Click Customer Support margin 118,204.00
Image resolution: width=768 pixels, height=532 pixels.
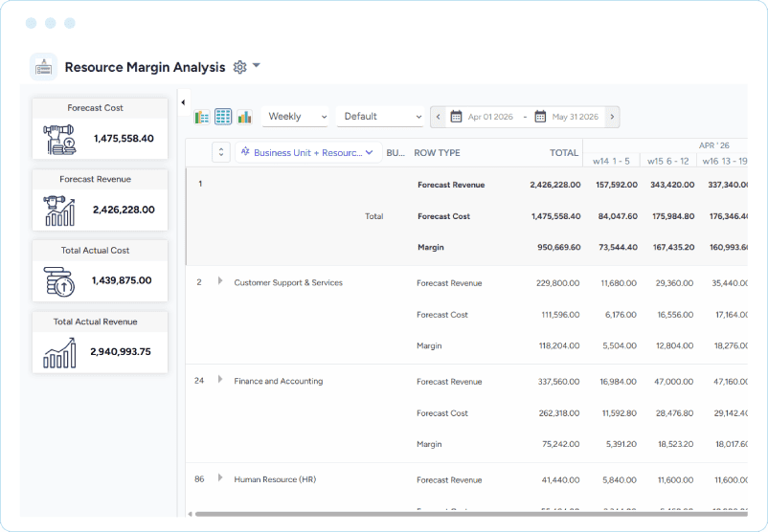tap(559, 345)
